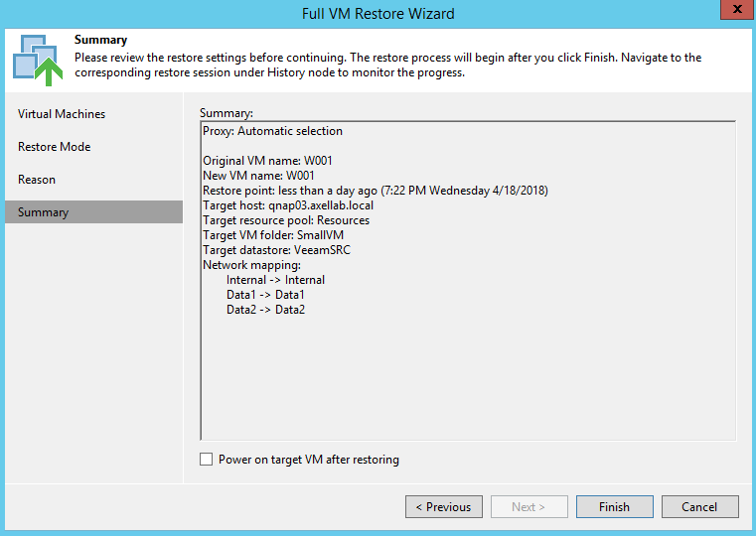This screenshot has width=756, height=536.
Task: Click the Previous button
Action: [443, 506]
